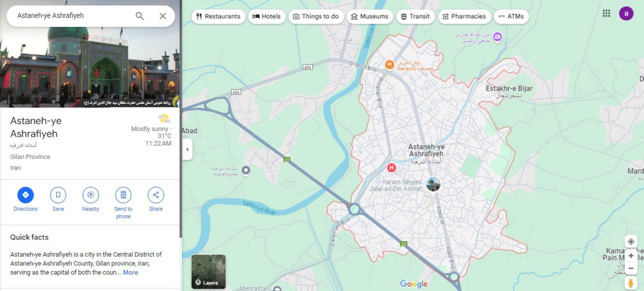Screen dimensions: 644x291
Task: Click the ATMs filter chip
Action: coord(511,16)
